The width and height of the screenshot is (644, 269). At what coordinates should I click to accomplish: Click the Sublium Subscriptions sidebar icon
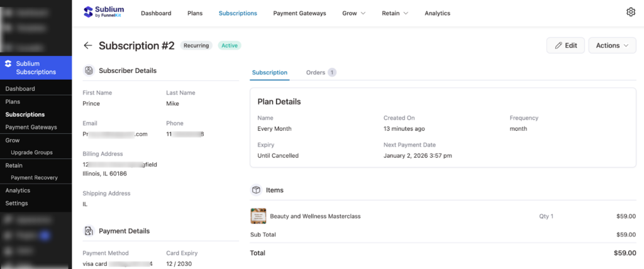(x=8, y=63)
